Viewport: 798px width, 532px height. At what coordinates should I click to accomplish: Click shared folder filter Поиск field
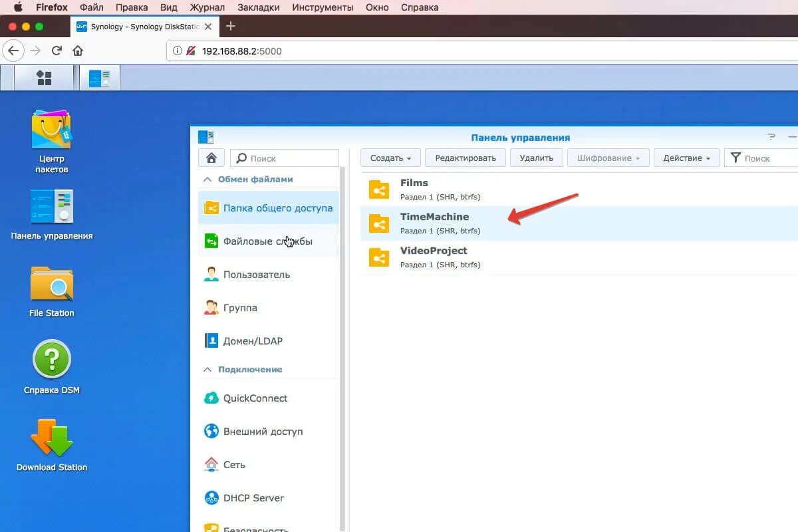tap(761, 158)
